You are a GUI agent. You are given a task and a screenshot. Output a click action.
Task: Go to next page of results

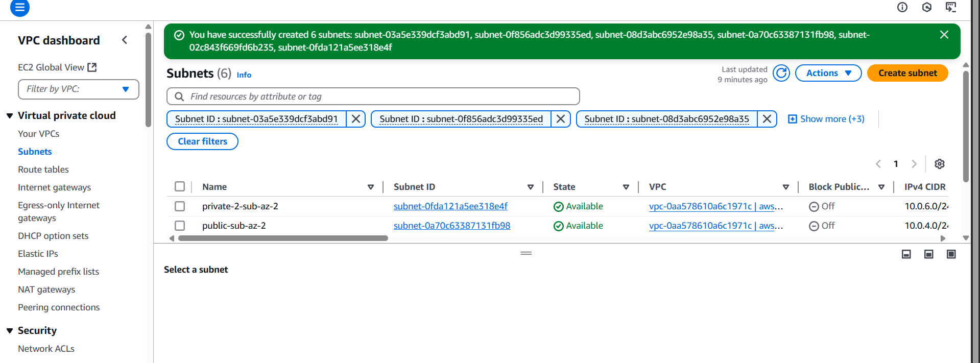tap(914, 164)
